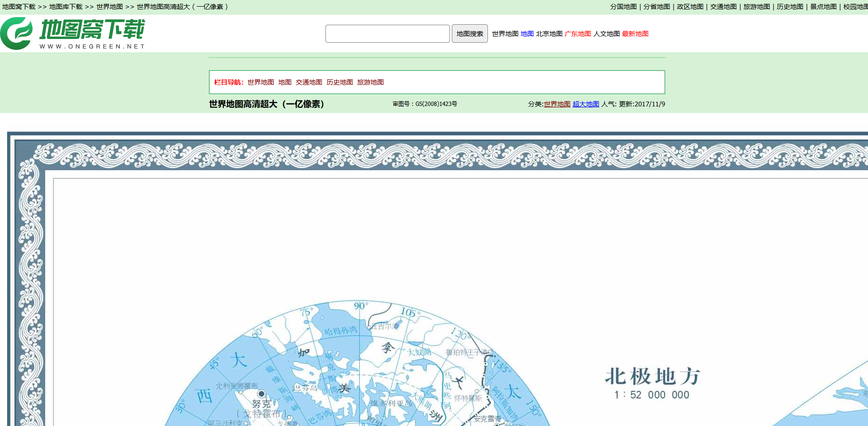Viewport: 868px width, 426px height.
Task: Go to 分省地图 in top menu
Action: pyautogui.click(x=656, y=7)
